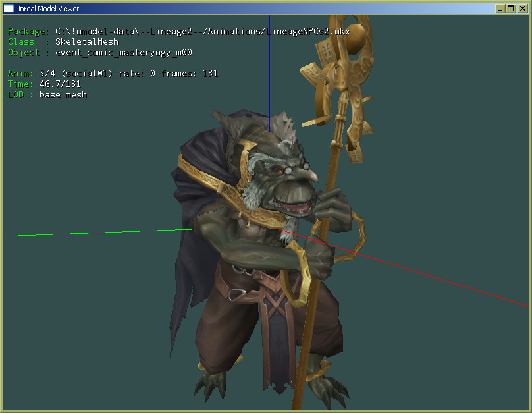Click the window icon in title bar
The width and height of the screenshot is (532, 413).
(9, 9)
